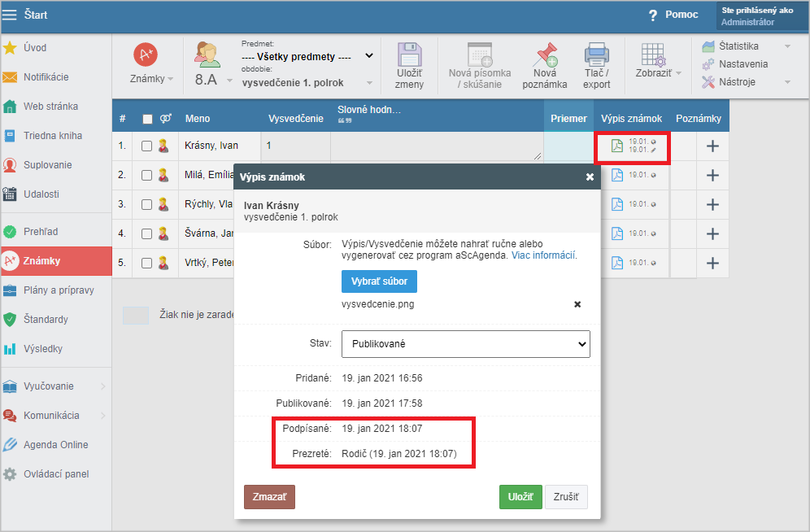This screenshot has height=532, width=810.
Task: Click the Vybrať súbor button
Action: coord(379,281)
